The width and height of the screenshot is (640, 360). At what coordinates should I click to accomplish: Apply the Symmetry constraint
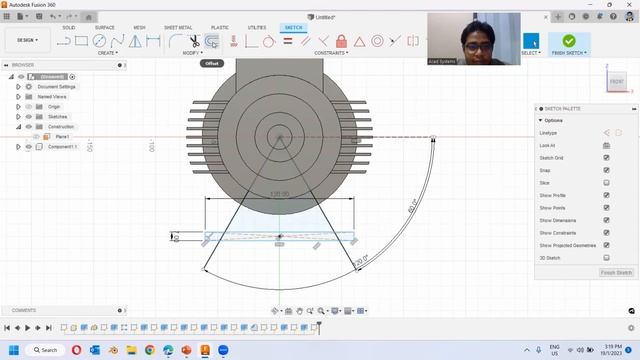pos(413,41)
